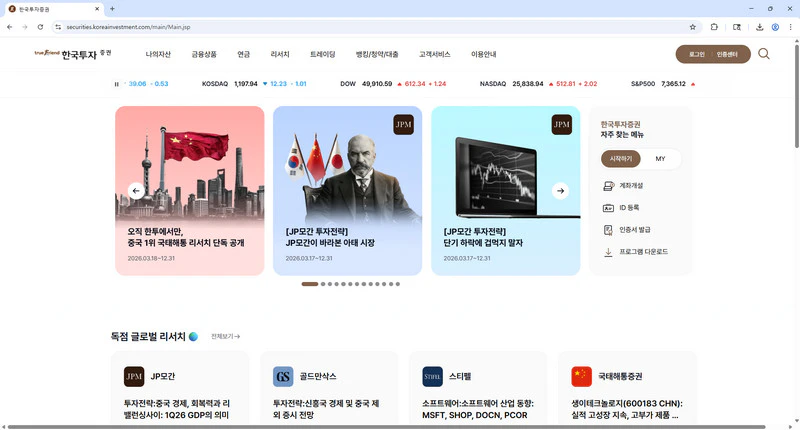Click the S&P500 7,365.12 ticker entry
Viewport: 800px width, 430px height.
click(x=663, y=84)
